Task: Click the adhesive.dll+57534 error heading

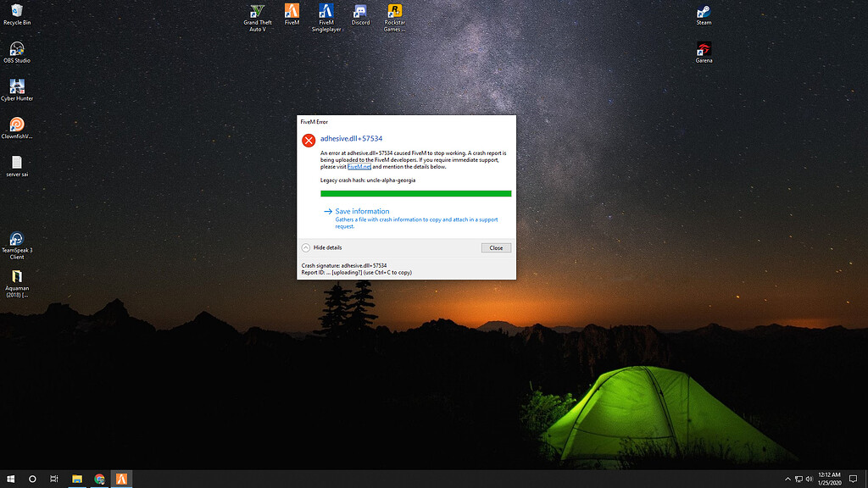Action: coord(351,139)
